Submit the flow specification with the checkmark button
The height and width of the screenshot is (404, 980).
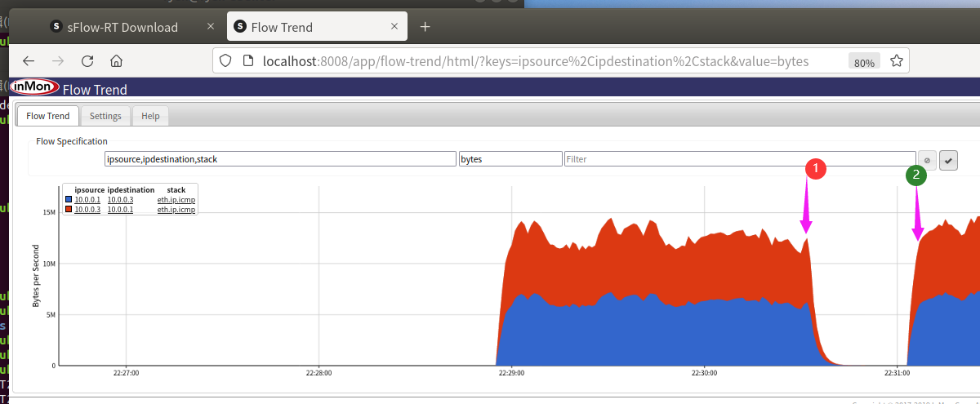click(x=948, y=160)
